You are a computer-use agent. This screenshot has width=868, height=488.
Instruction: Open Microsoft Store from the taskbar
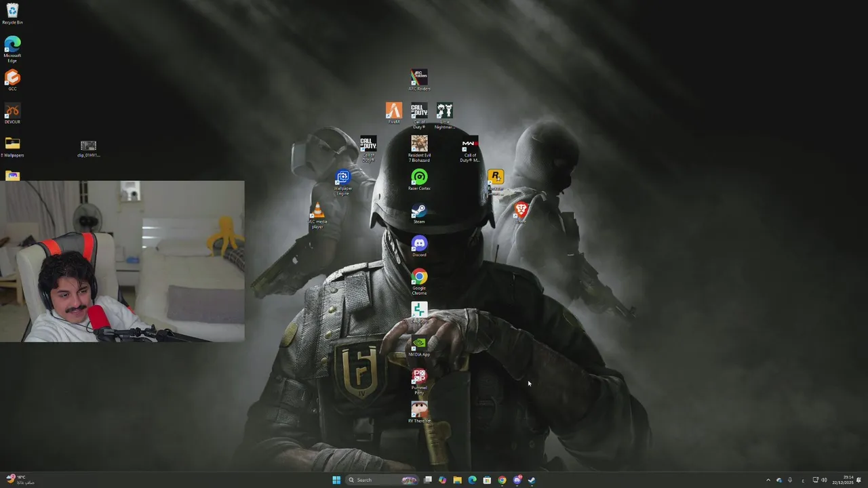[x=487, y=480]
